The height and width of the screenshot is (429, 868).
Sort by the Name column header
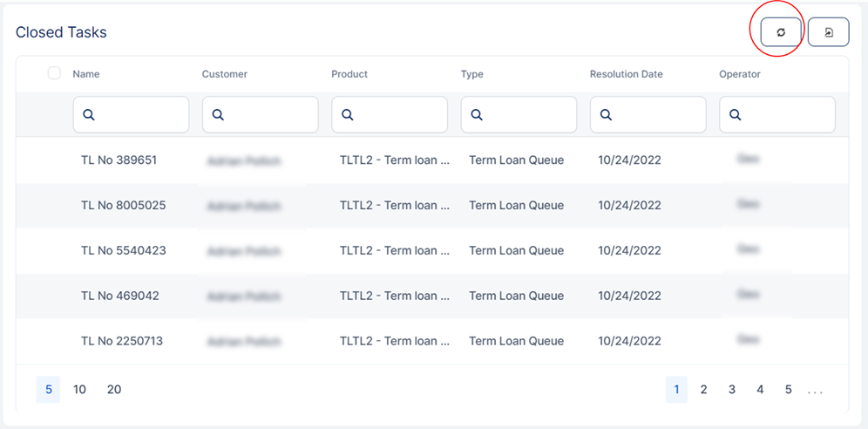pos(86,74)
